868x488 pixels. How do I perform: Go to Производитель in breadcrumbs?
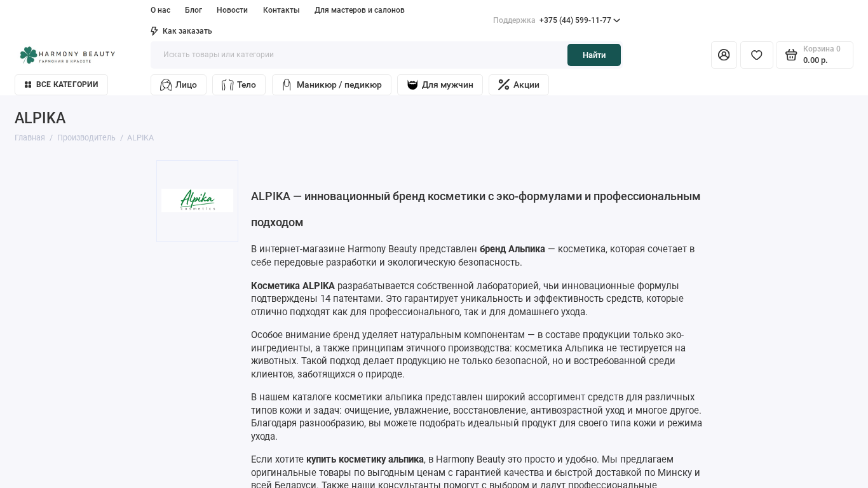point(86,138)
